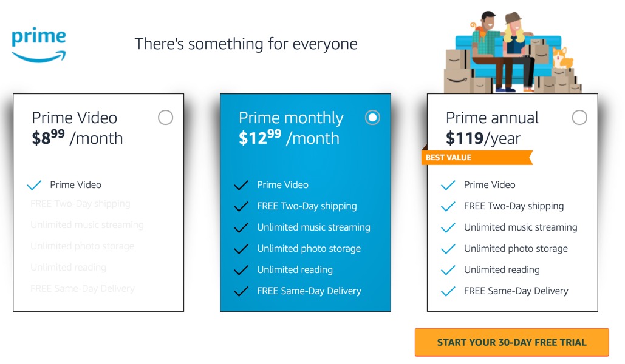Click the $8.99 /month price text
The width and height of the screenshot is (625, 364).
pyautogui.click(x=77, y=138)
